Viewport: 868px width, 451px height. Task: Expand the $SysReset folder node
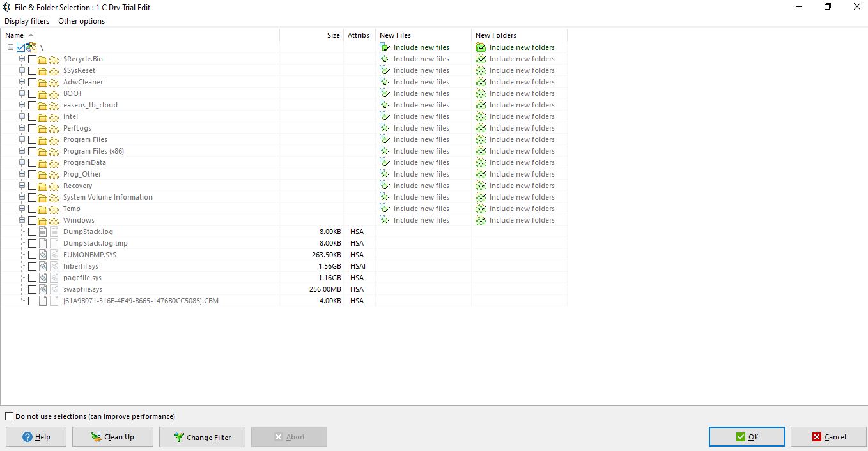tap(22, 70)
